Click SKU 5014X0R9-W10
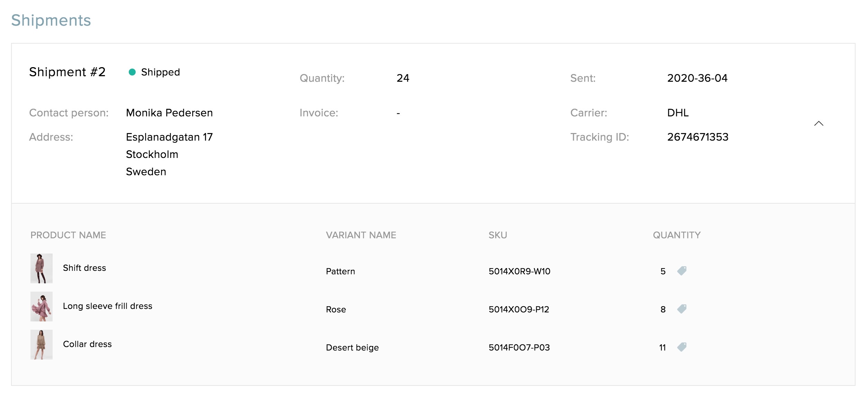The image size is (868, 399). click(x=519, y=272)
